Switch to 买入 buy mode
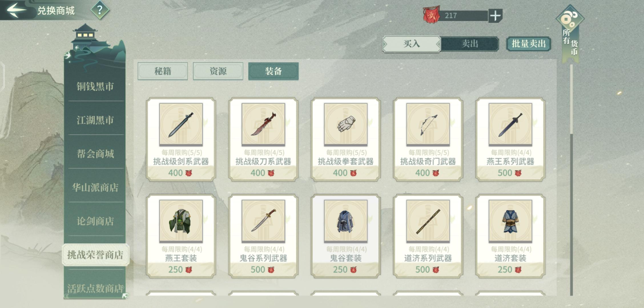The width and height of the screenshot is (644, 308). [x=411, y=44]
